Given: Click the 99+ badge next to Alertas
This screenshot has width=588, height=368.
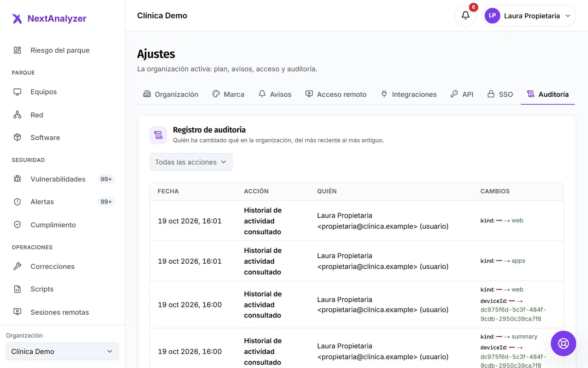Looking at the screenshot, I should [106, 202].
